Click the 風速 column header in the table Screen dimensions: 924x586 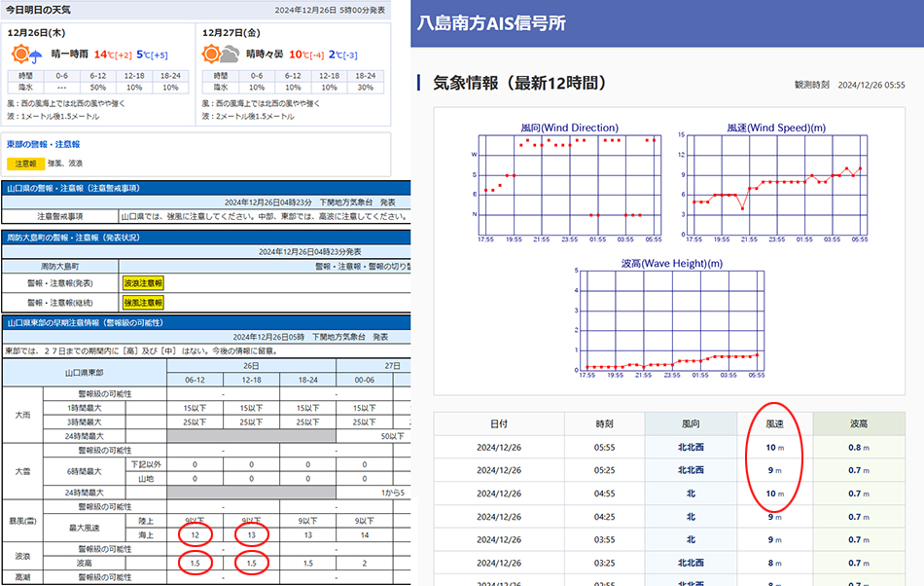click(x=774, y=423)
